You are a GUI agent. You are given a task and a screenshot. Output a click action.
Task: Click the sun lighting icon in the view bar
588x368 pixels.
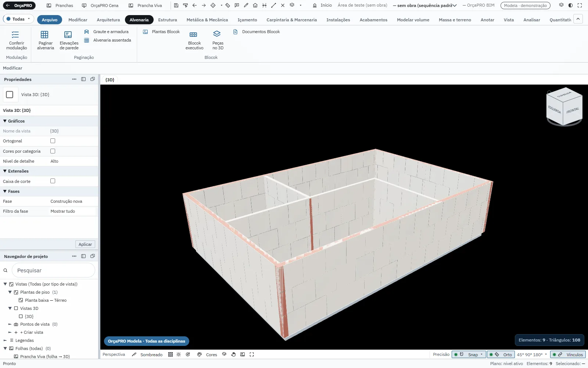point(179,354)
